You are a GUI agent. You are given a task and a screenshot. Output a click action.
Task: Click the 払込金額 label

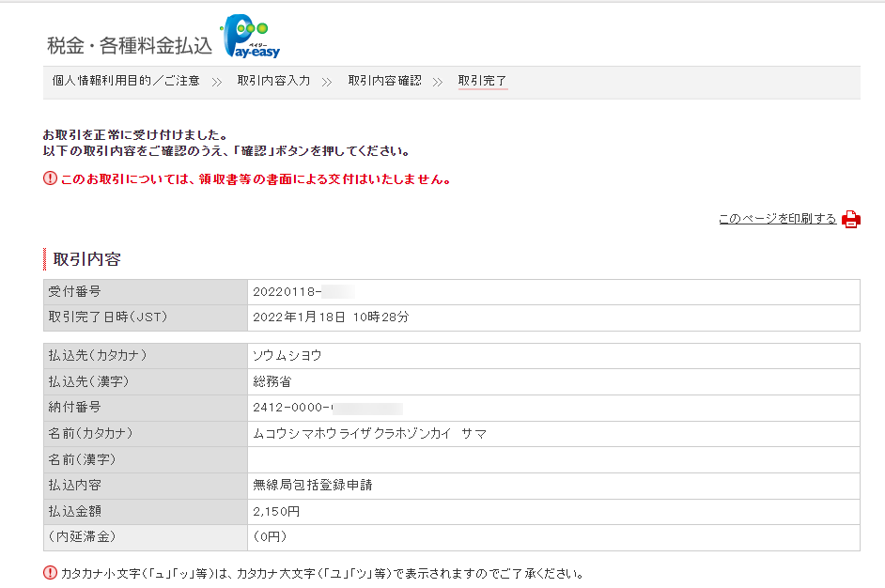click(x=74, y=511)
